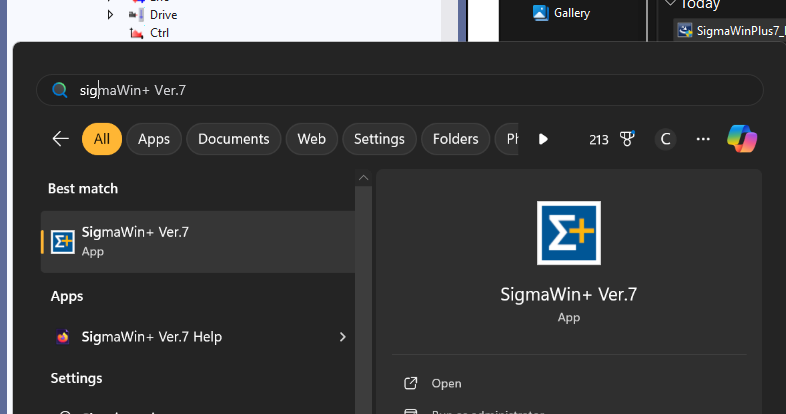Click the Settings section heading
This screenshot has width=786, height=414.
pos(76,378)
